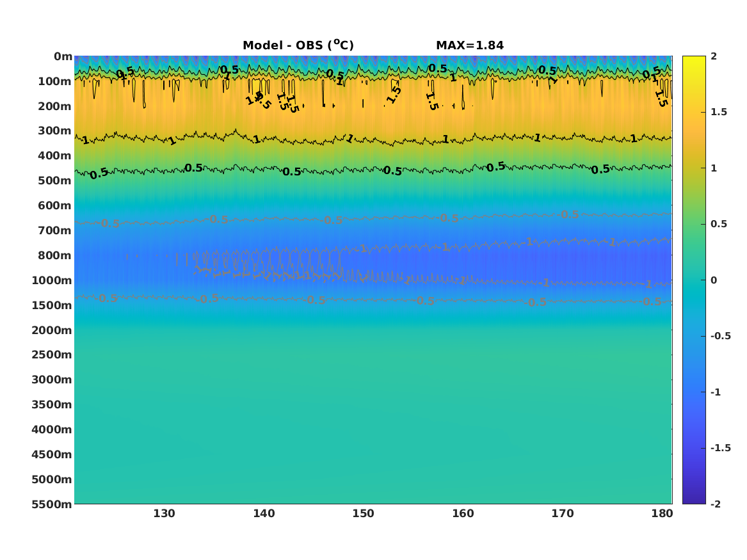Click the '170' longitude tick label
The width and height of the screenshot is (747, 560).
[563, 513]
